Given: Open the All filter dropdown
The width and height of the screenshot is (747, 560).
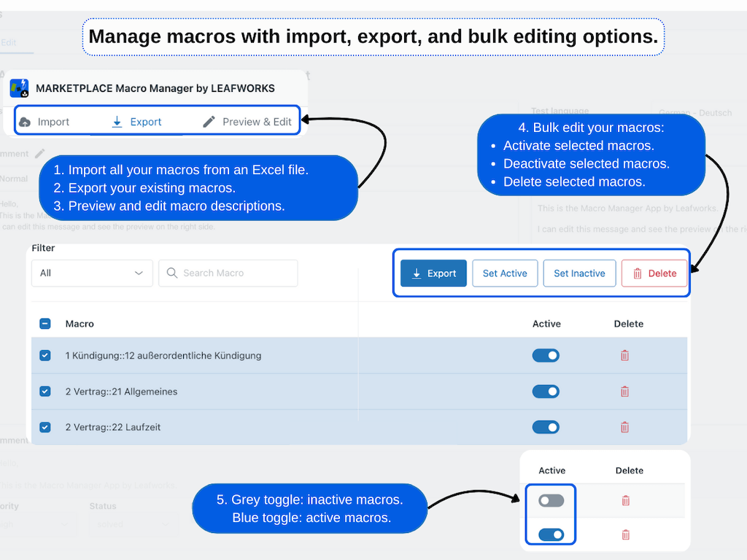Looking at the screenshot, I should pyautogui.click(x=92, y=273).
